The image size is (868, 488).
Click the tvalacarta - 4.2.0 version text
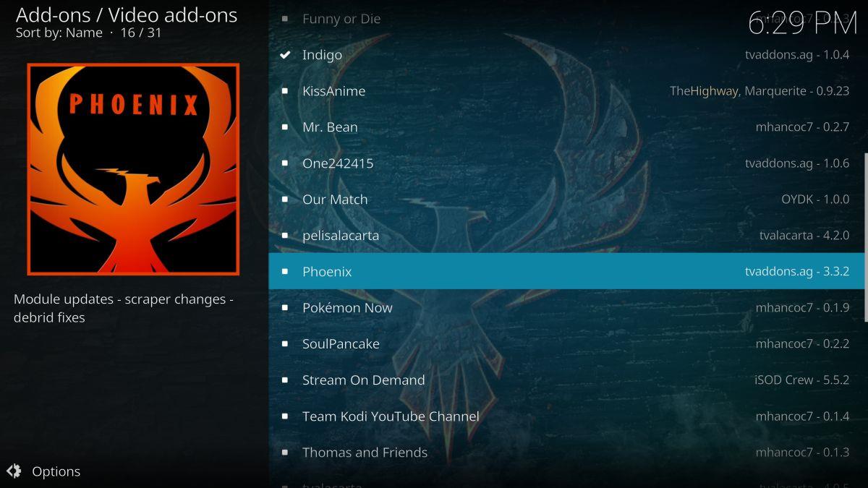click(804, 236)
